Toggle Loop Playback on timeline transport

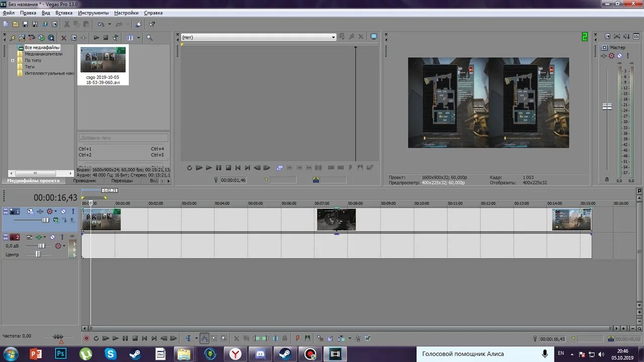click(x=96, y=338)
